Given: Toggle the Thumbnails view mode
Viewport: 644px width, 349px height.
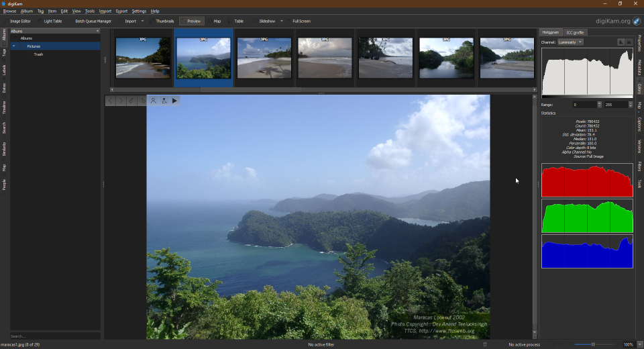Looking at the screenshot, I should tap(164, 21).
